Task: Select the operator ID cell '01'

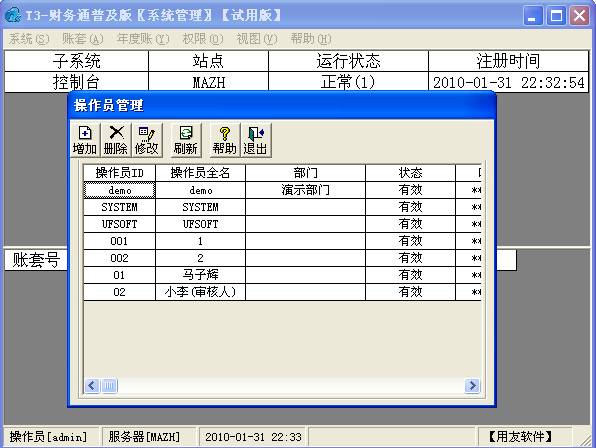Action: [x=119, y=275]
